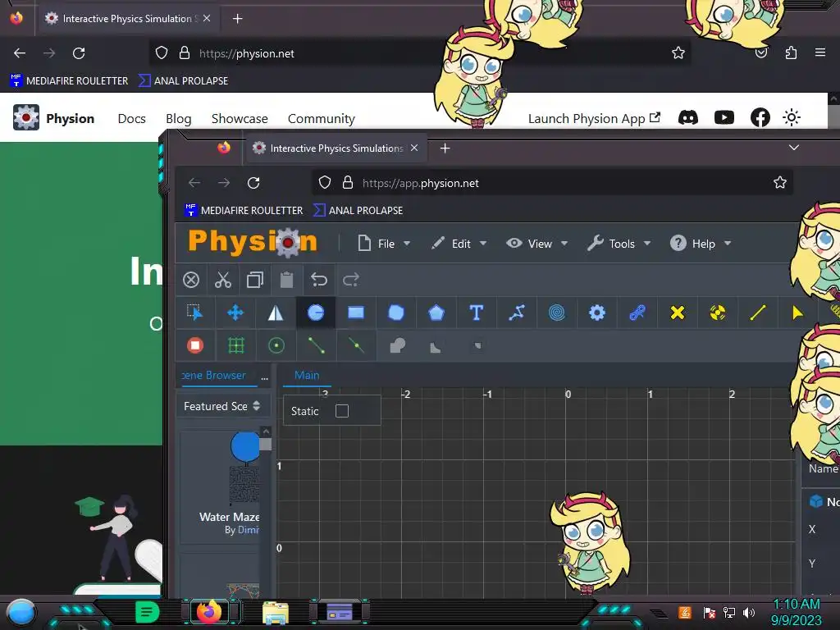840x630 pixels.
Task: Click the Paste clipboard icon
Action: [286, 280]
